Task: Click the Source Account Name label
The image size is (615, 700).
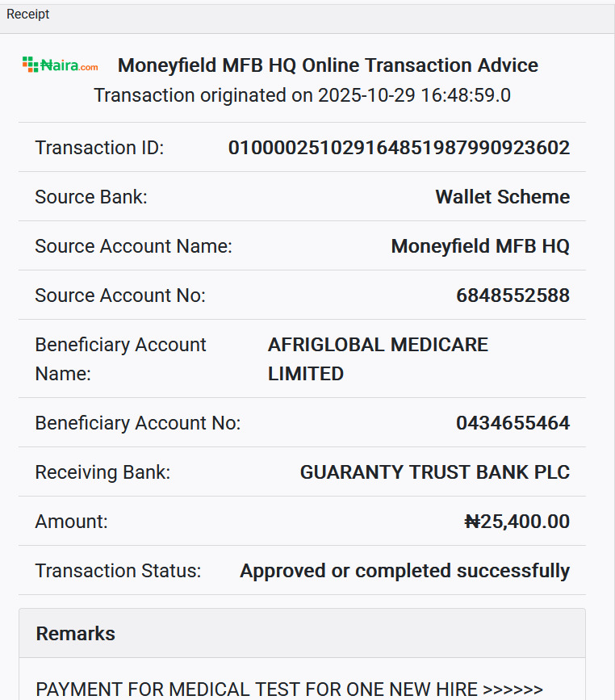Action: coord(133,246)
